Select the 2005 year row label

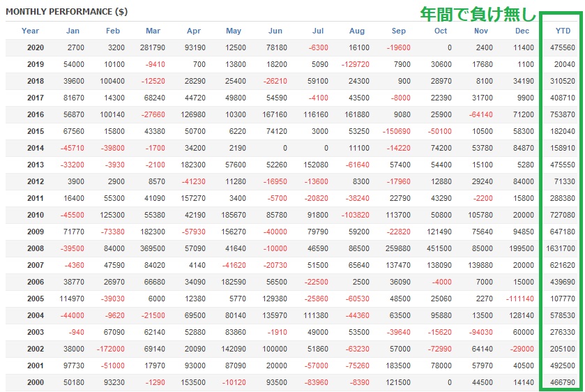(x=36, y=299)
